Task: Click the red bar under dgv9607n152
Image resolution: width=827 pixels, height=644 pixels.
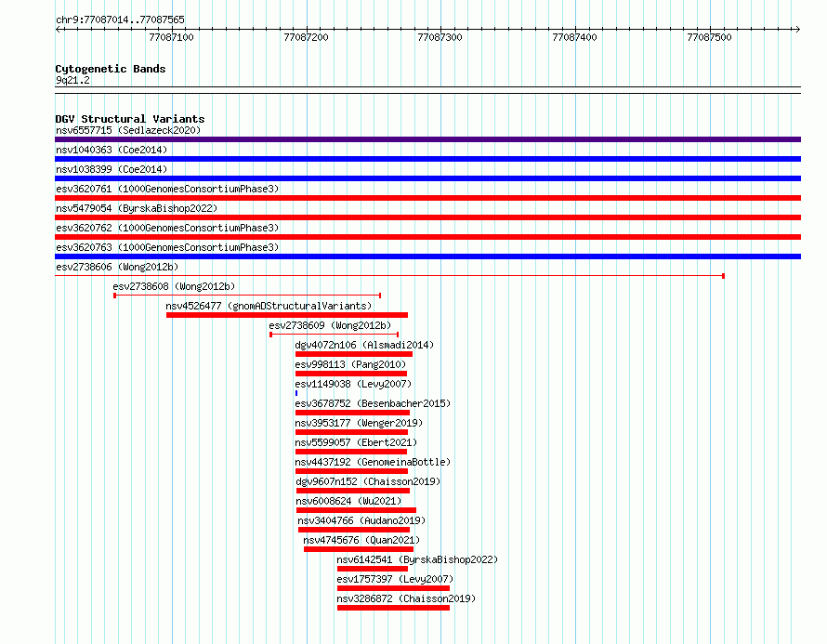Action: [x=353, y=491]
